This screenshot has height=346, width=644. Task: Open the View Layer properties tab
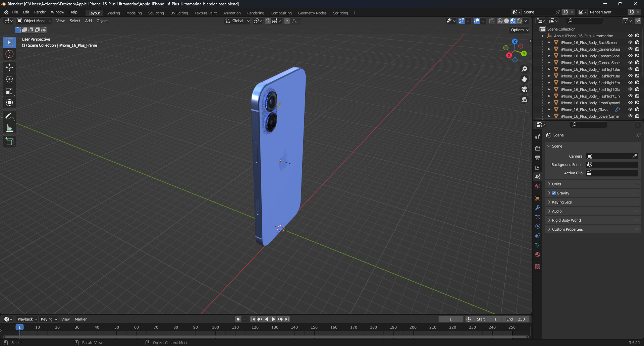click(538, 167)
